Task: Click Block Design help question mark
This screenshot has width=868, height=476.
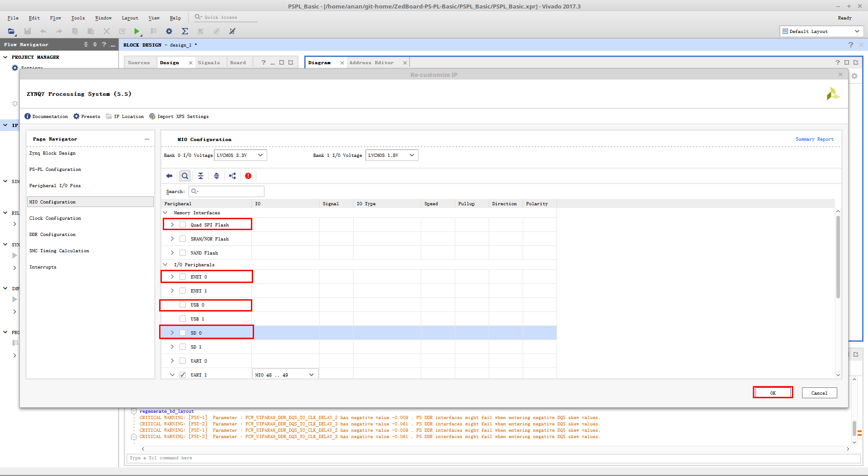Action: pos(851,45)
